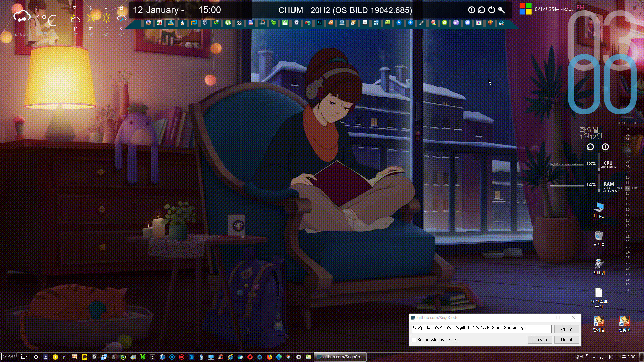Screen dimensions: 644x362
Task: Enable the Set on windows start checkbox
Action: pyautogui.click(x=414, y=340)
